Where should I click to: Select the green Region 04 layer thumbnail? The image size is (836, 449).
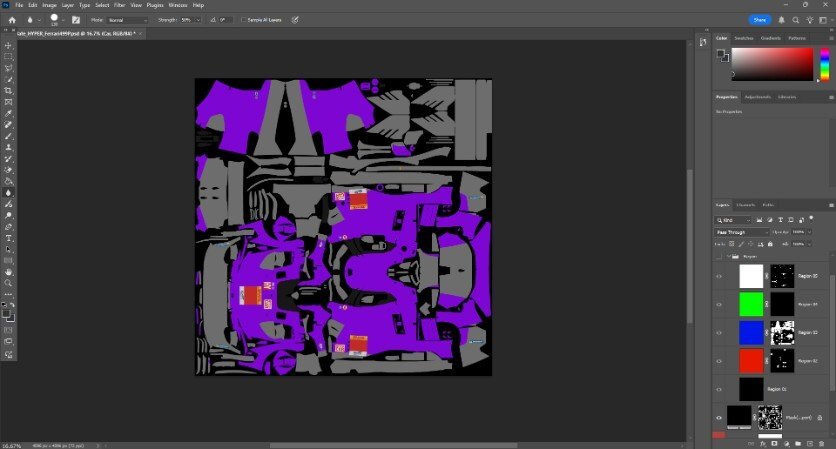[750, 303]
